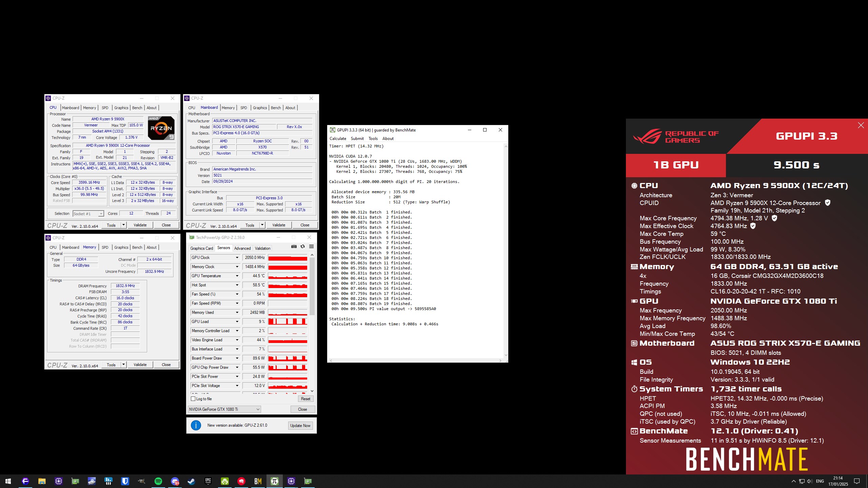The height and width of the screenshot is (488, 868).
Task: Expand the PCIe Slot Voltage sensor dropdown
Action: 237,386
